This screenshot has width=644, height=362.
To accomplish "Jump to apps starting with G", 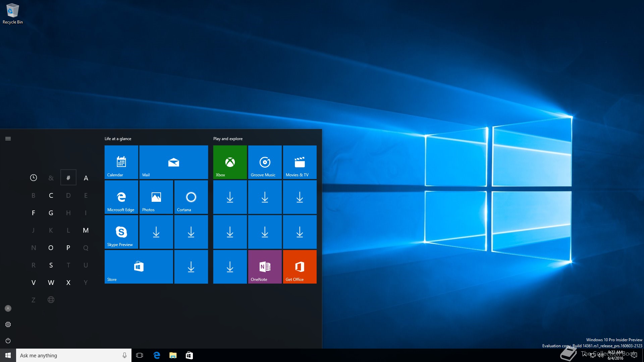I will (51, 213).
